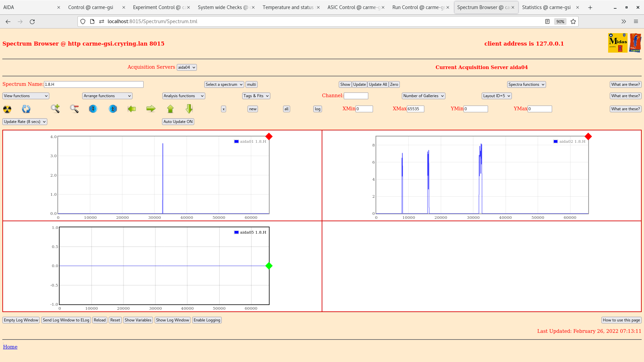Click the XMax input field
This screenshot has height=362, width=644.
pos(416,109)
